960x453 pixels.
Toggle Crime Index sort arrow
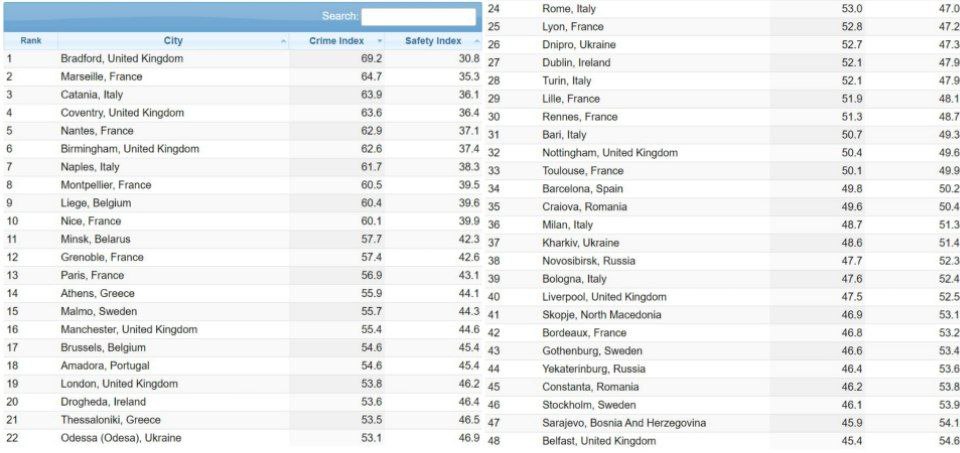[x=381, y=42]
